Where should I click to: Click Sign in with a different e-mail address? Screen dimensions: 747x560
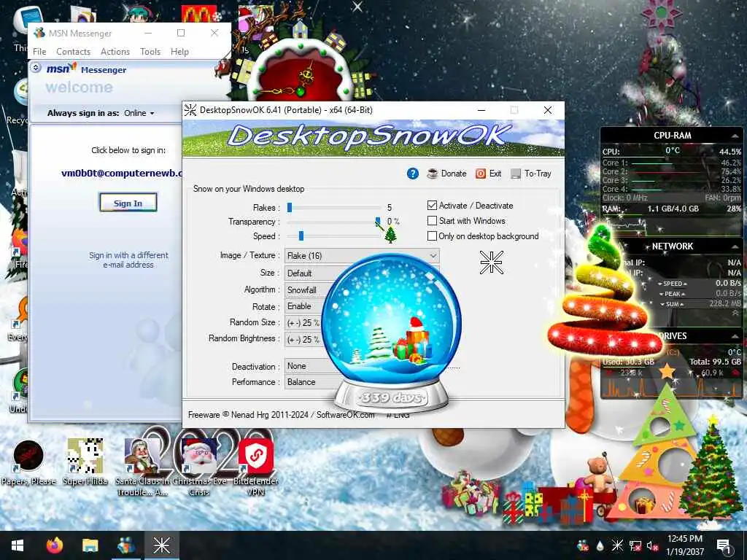click(x=128, y=260)
